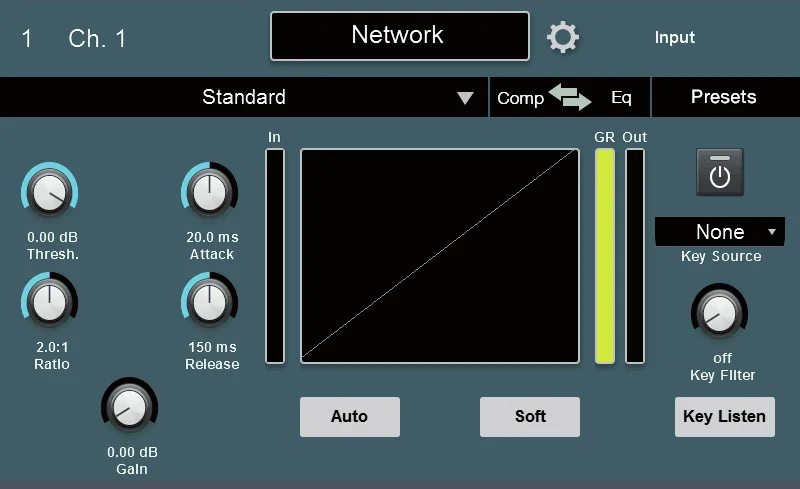Image resolution: width=800 pixels, height=489 pixels.
Task: Toggle the Key Listen button
Action: coord(724,417)
